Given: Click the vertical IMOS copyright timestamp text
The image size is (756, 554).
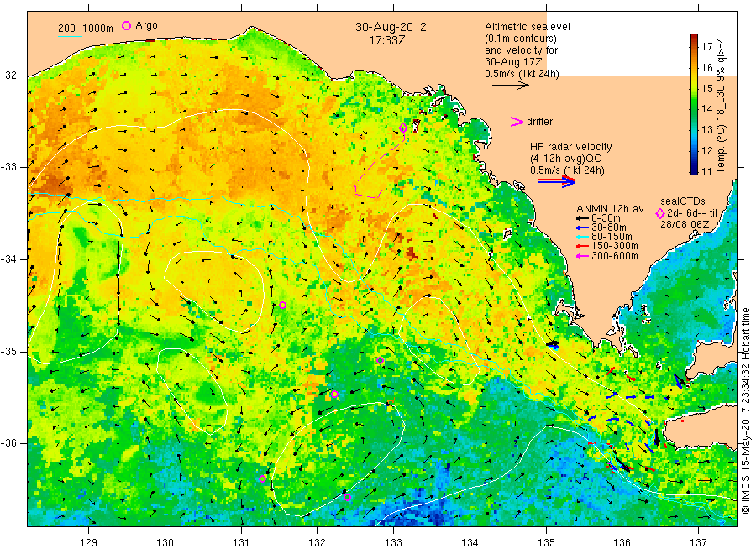Looking at the screenshot, I should pyautogui.click(x=746, y=410).
